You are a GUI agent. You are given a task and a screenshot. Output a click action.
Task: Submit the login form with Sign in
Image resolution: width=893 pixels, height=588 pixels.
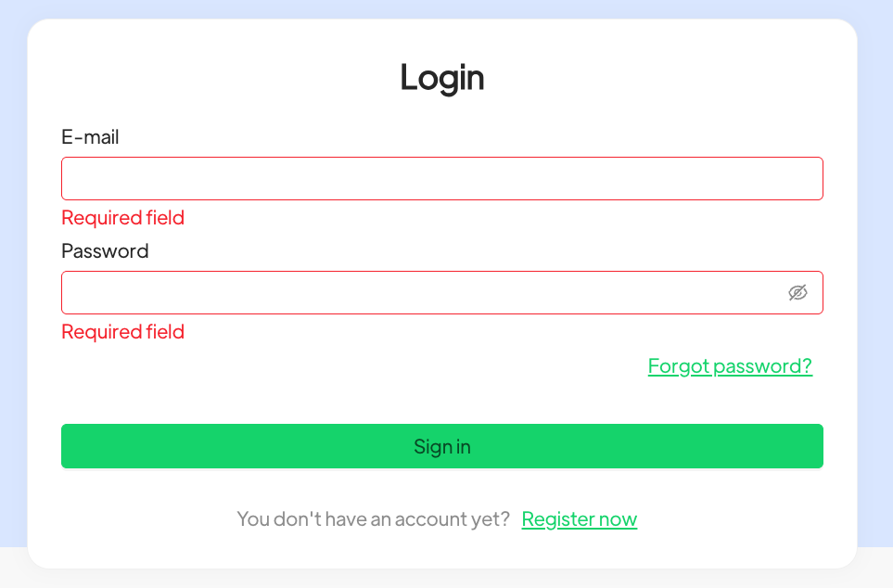pos(441,446)
